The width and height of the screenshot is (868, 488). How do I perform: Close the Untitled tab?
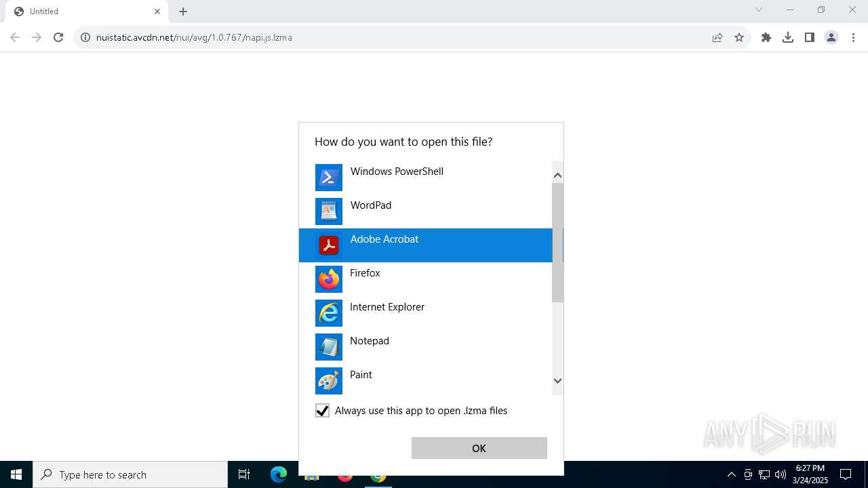(157, 12)
